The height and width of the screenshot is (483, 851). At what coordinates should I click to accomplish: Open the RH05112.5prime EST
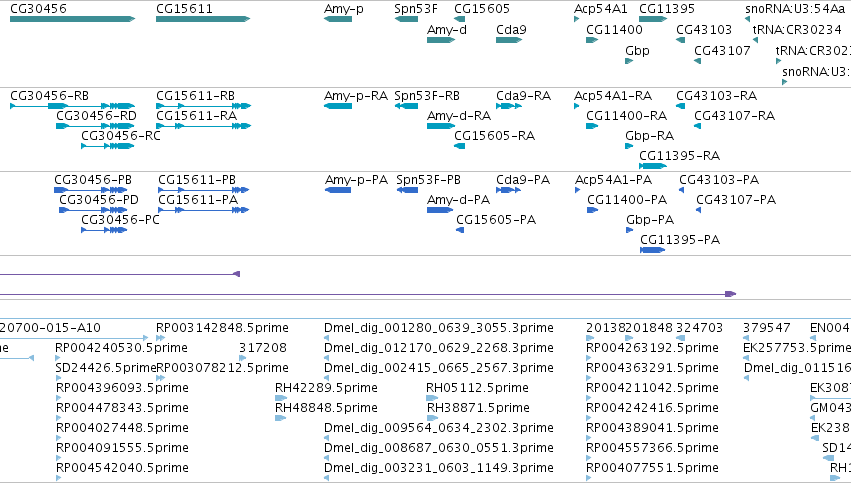432,398
